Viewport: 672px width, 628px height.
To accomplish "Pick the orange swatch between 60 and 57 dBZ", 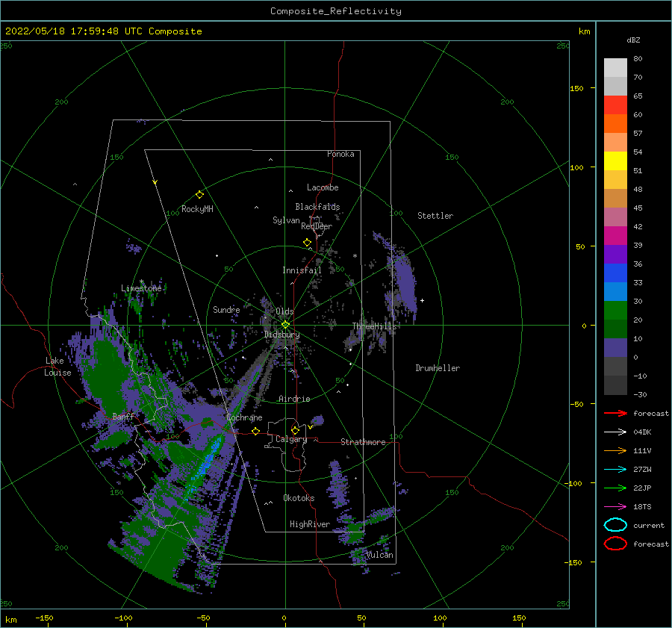I will [615, 124].
